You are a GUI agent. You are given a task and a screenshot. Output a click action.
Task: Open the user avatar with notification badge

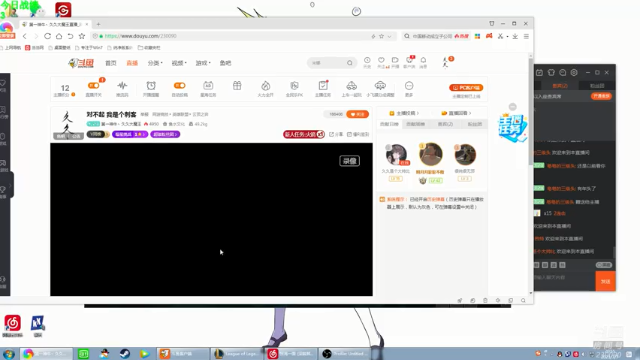point(446,62)
